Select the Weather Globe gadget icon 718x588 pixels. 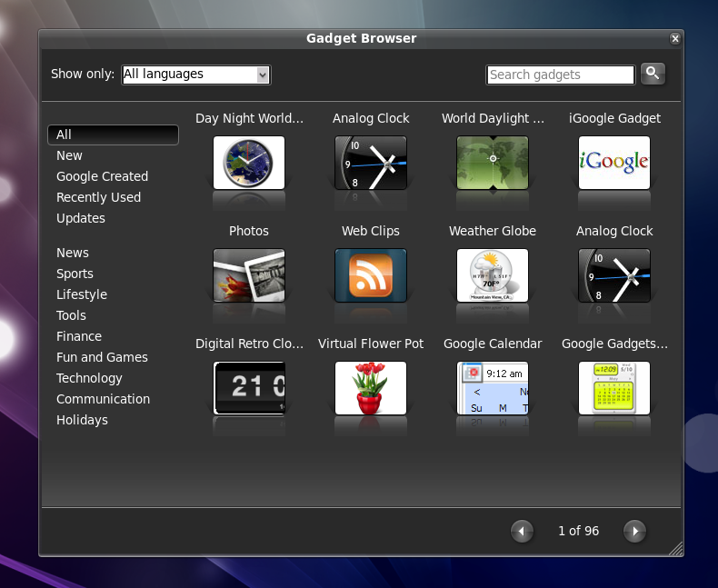[x=493, y=275]
